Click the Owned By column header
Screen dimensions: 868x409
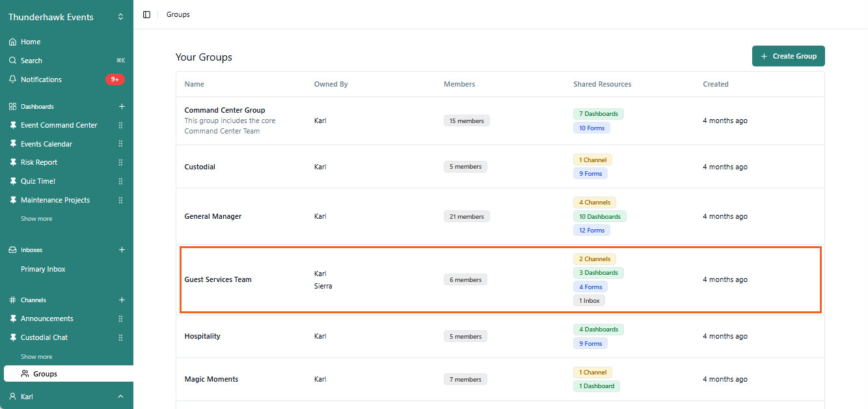tap(331, 84)
